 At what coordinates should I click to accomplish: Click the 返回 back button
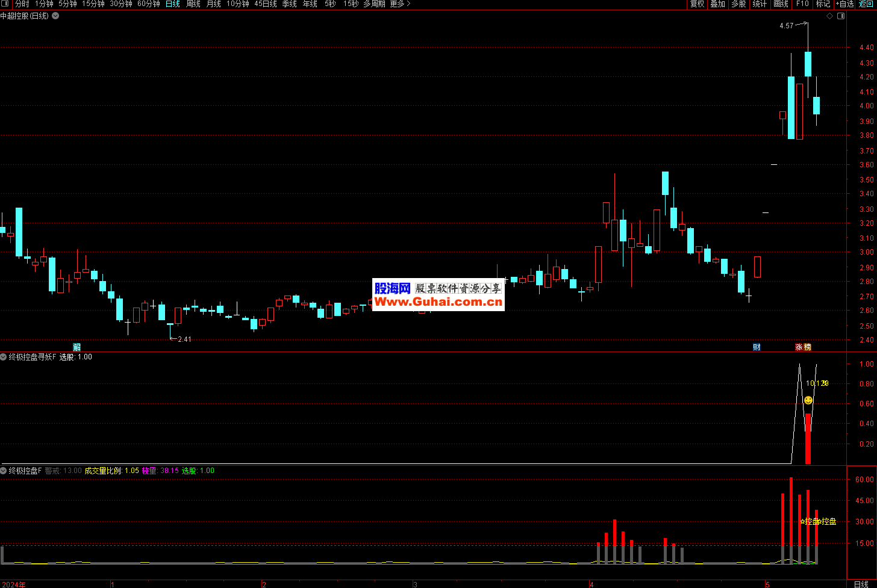866,4
